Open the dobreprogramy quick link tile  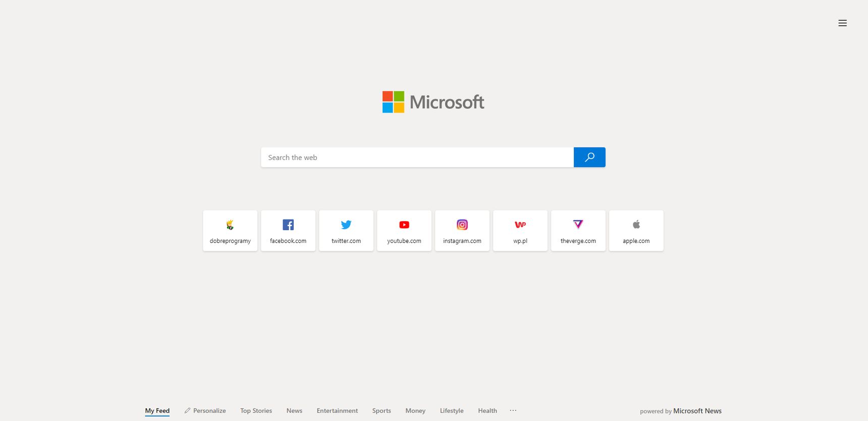pos(230,231)
